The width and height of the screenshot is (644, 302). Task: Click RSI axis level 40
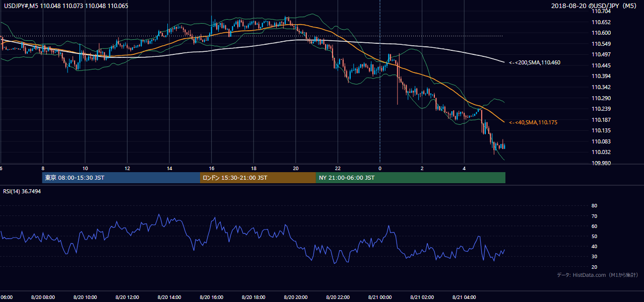tap(594, 246)
